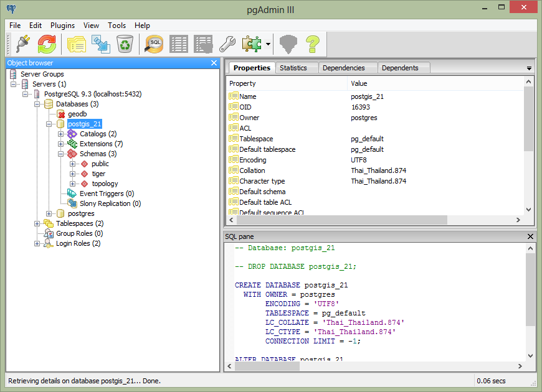Screen dimensions: 542x392
Task: Open object properties toolbar icon
Action: (77, 44)
